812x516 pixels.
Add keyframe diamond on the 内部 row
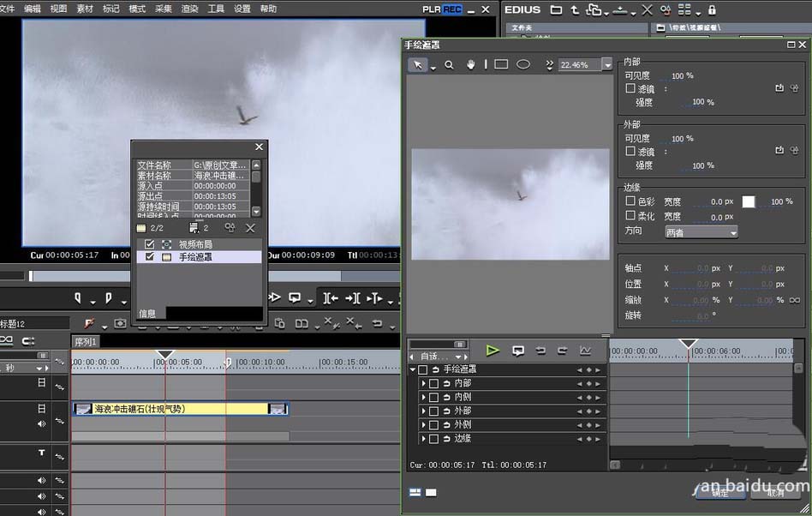[x=588, y=384]
